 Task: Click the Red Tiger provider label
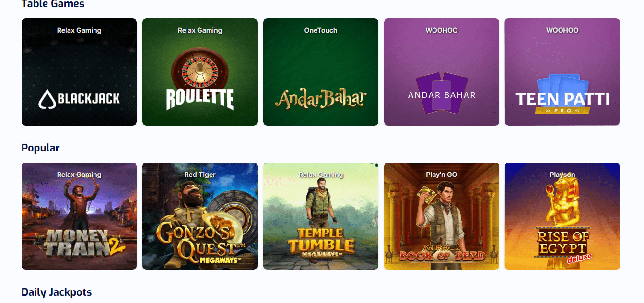200,175
